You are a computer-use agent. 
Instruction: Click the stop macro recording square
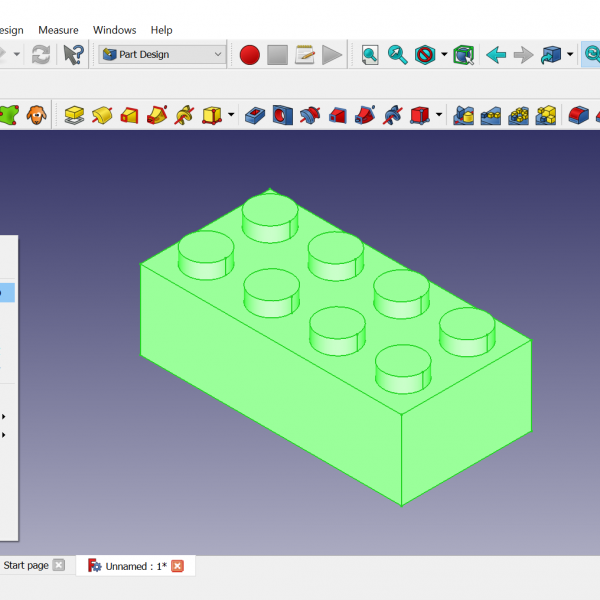(277, 55)
